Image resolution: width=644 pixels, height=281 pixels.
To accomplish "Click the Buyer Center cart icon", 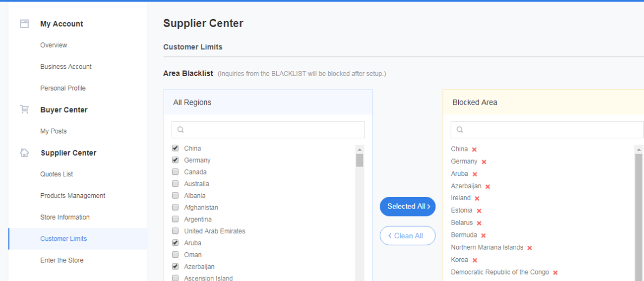I will point(24,110).
